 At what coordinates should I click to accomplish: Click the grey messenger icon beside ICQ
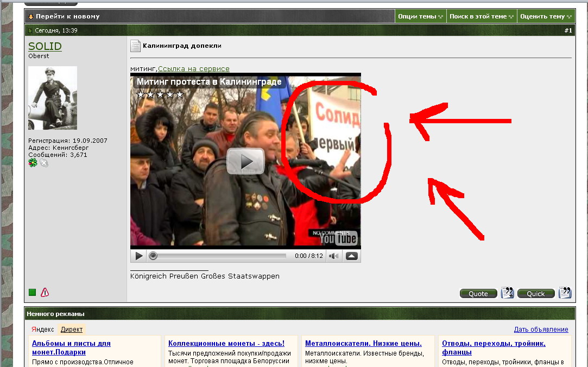(x=44, y=163)
